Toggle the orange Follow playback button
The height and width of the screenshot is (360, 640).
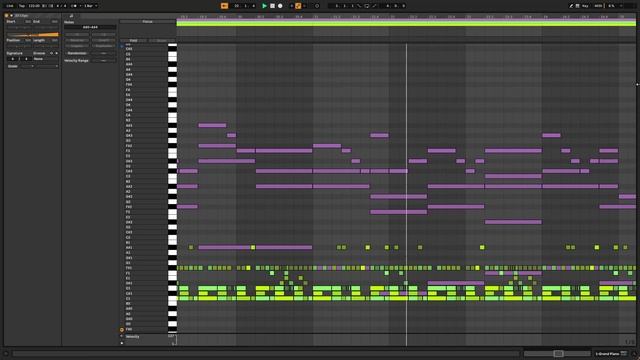(x=224, y=6)
